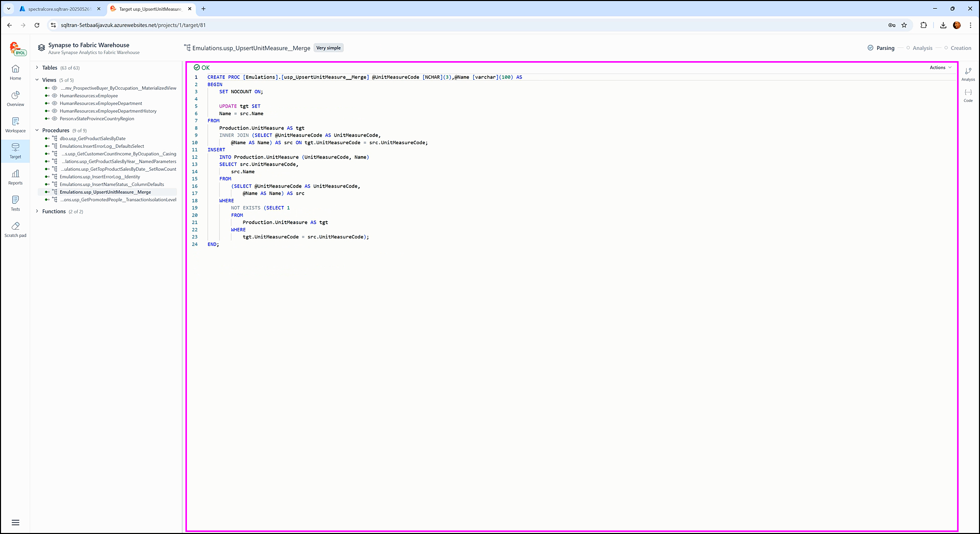
Task: Click the hamburger menu at bottom left
Action: (15, 522)
